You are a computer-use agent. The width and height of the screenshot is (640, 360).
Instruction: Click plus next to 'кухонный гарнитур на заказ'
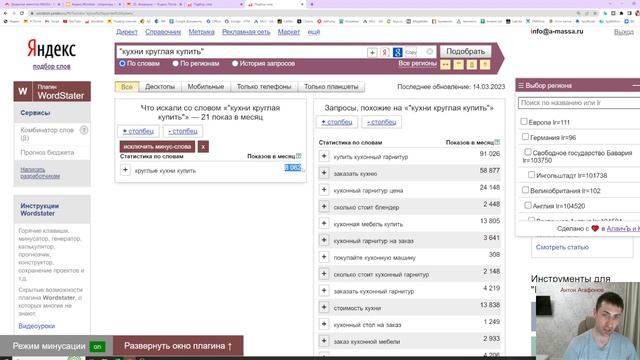324,240
